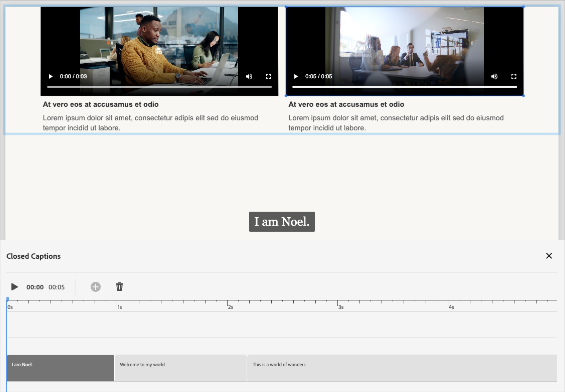The image size is (565, 392).
Task: Delete the selected caption using the trash icon
Action: coord(119,287)
